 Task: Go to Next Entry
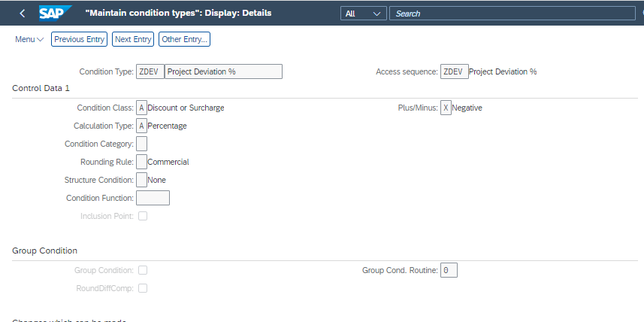[x=133, y=39]
